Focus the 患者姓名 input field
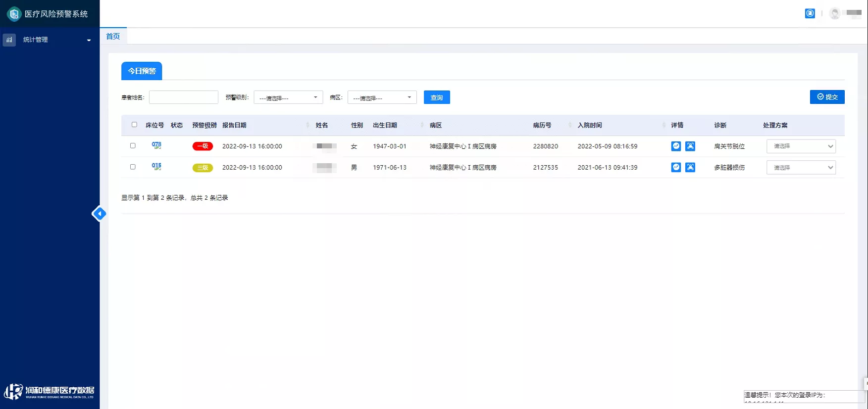This screenshot has width=868, height=409. 184,97
